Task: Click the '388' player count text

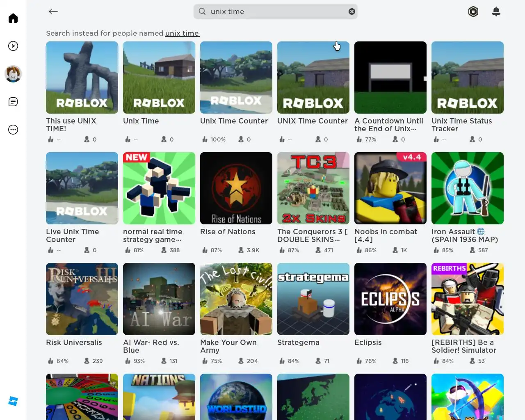Action: point(175,250)
